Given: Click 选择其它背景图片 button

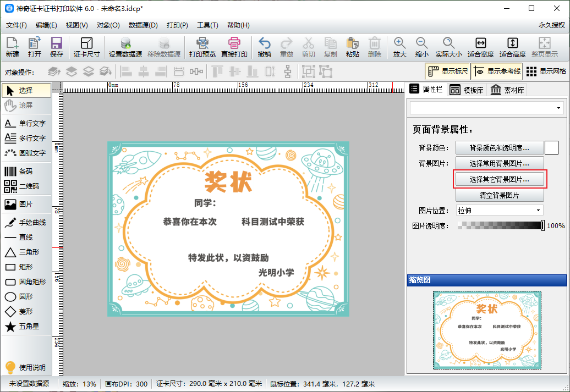Looking at the screenshot, I should 499,179.
